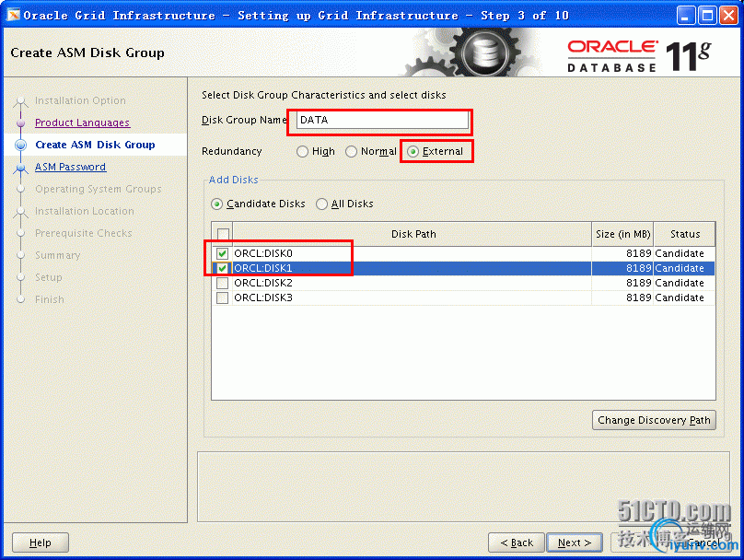The image size is (744, 560).
Task: Uncheck the ORCL:DISK0 checkbox
Action: [222, 253]
